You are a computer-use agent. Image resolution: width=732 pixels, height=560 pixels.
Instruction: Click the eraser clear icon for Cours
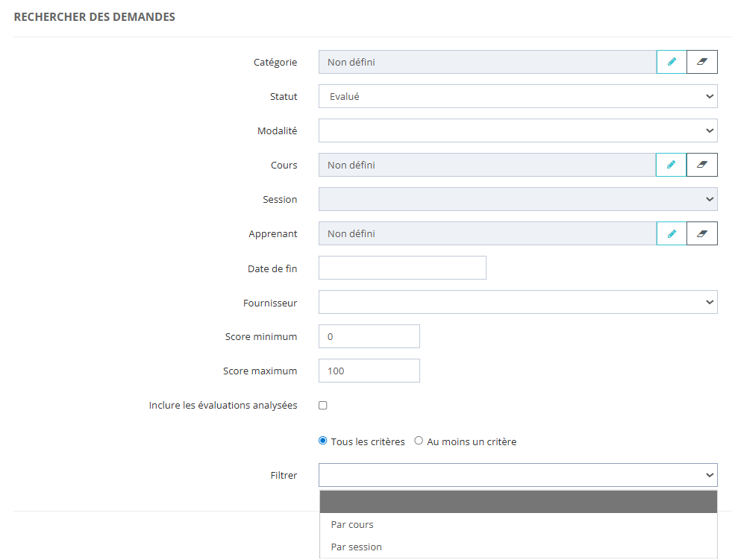pos(702,165)
